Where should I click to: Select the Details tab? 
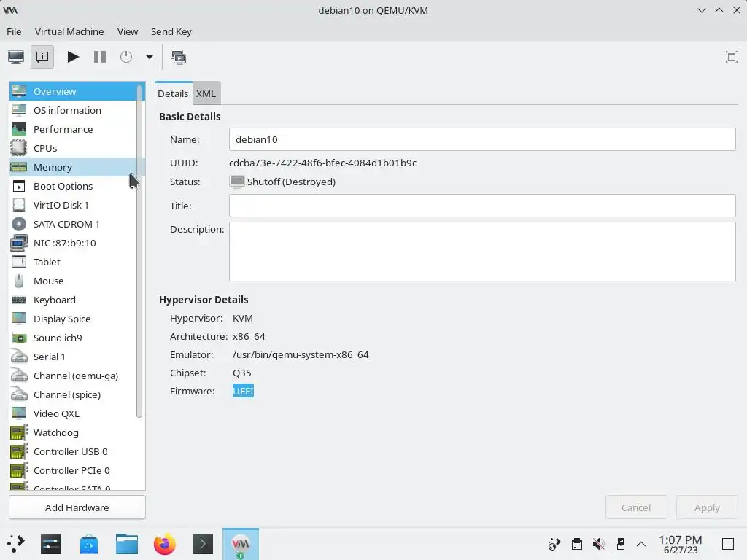coord(173,93)
